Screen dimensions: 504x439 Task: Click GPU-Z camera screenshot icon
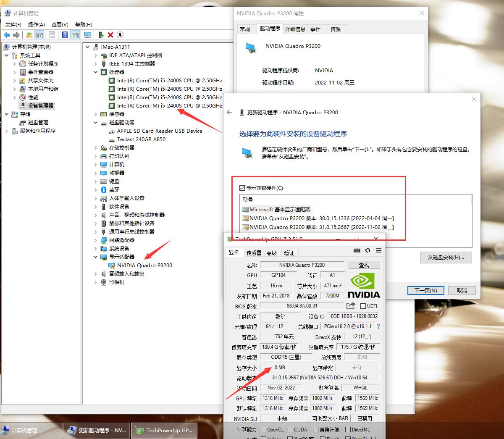coord(357,250)
